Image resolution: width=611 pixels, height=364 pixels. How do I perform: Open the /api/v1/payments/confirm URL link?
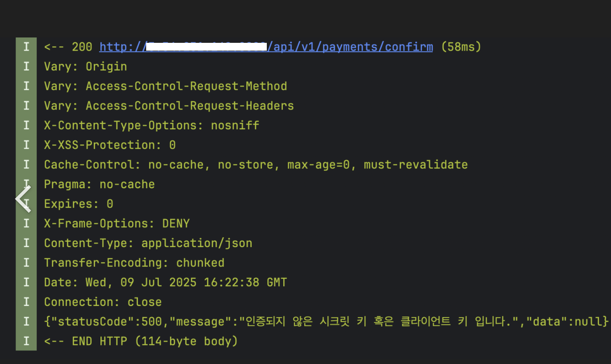(266, 47)
